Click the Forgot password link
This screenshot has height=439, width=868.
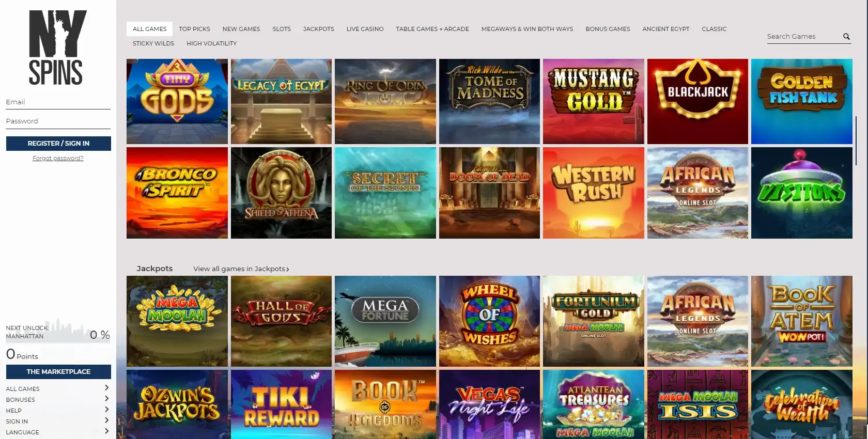[x=58, y=158]
